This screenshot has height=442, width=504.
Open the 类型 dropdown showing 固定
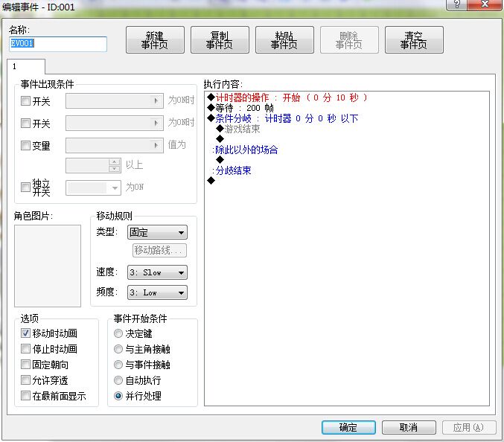pyautogui.click(x=157, y=232)
